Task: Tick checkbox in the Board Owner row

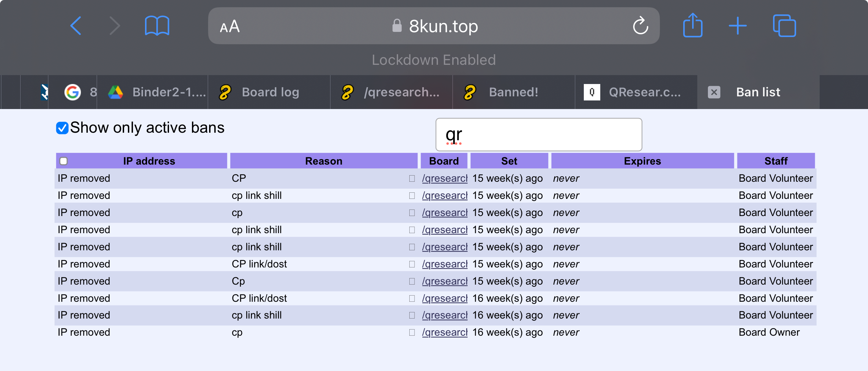Action: click(412, 332)
